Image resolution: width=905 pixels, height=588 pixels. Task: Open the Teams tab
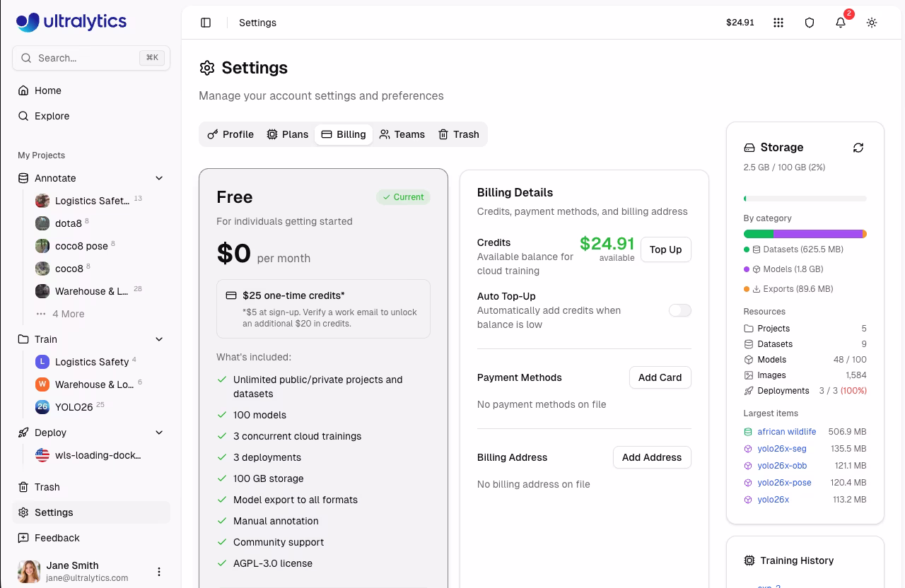click(402, 134)
